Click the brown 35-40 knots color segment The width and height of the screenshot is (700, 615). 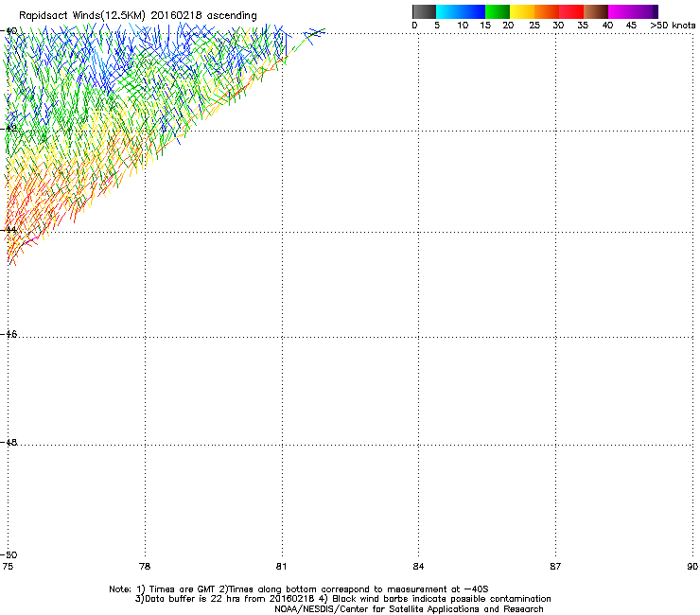596,11
